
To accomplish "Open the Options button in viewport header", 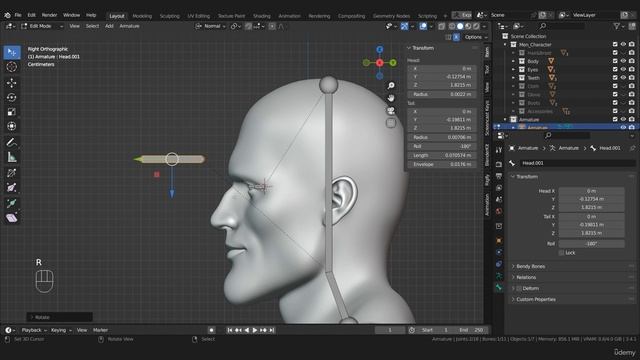I will (x=475, y=37).
